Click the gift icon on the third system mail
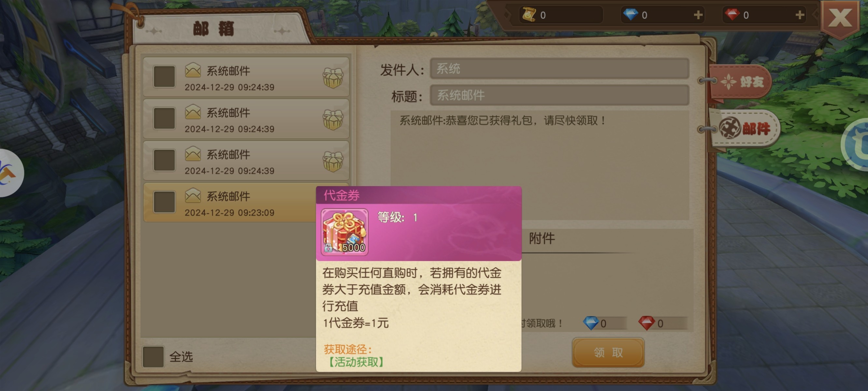The image size is (868, 391). tap(333, 161)
